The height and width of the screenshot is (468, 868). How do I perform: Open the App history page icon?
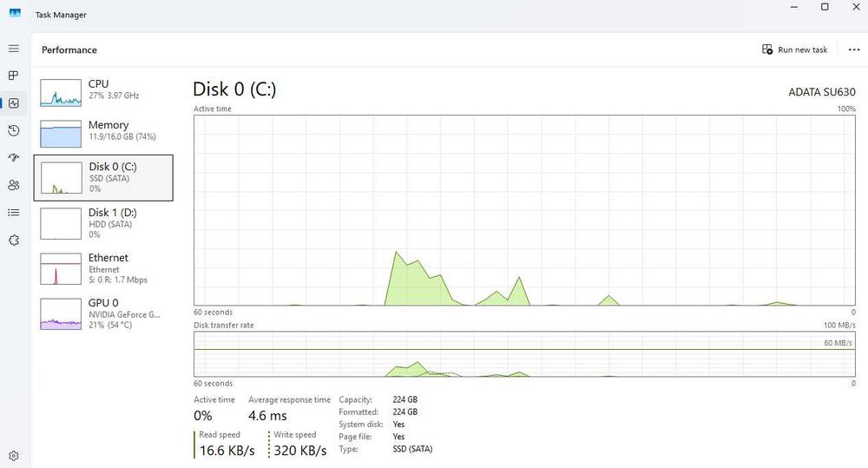(x=14, y=131)
